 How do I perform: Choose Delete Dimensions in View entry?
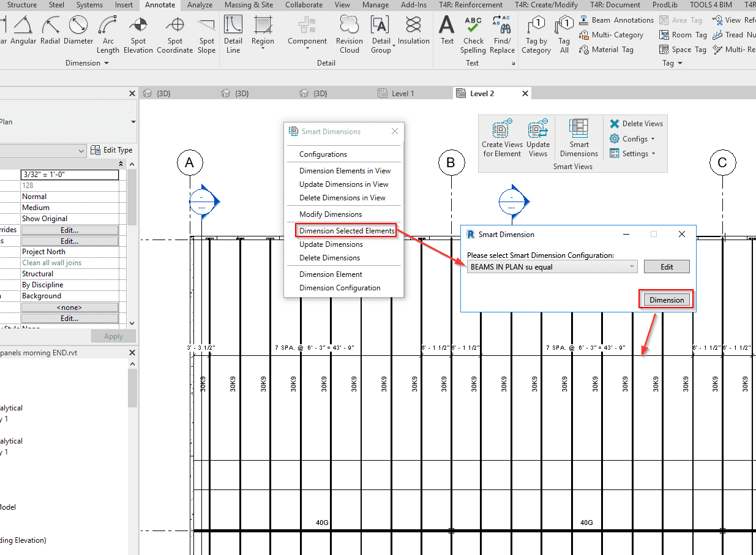[343, 198]
